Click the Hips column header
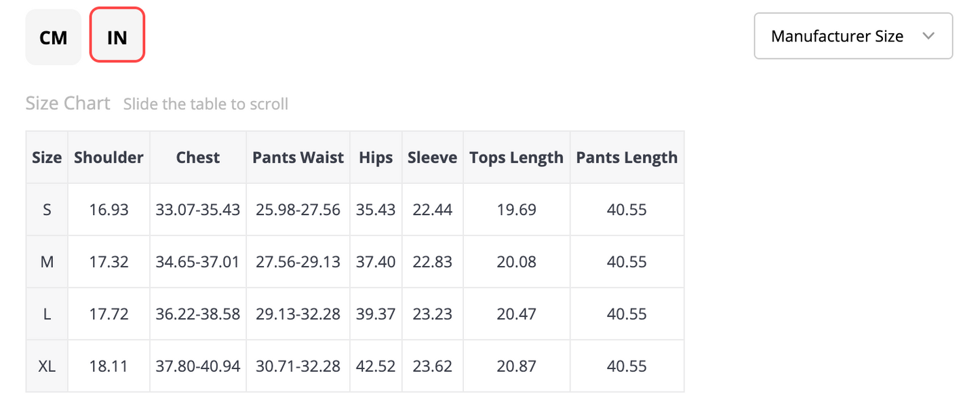The image size is (980, 403). [x=376, y=157]
